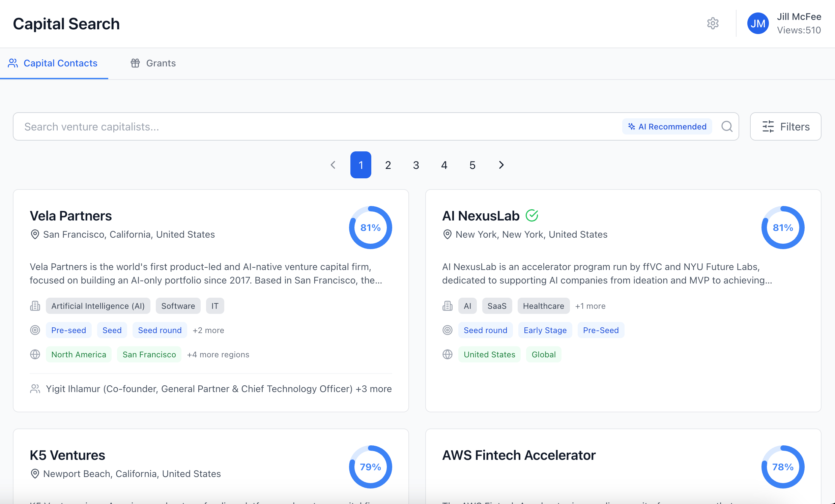Click the Healthcare industry tag
The image size is (835, 504).
(544, 306)
